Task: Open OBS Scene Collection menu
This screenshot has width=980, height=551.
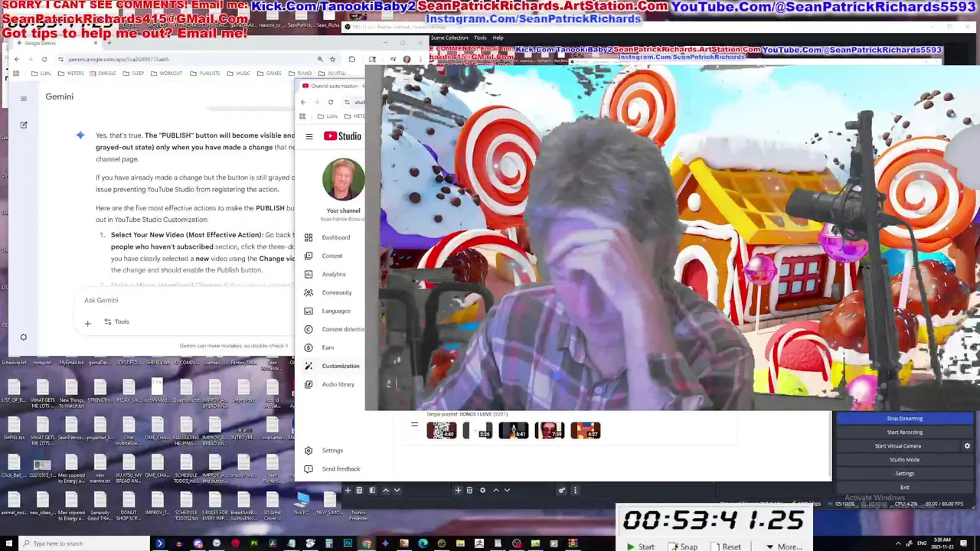Action: tap(449, 37)
